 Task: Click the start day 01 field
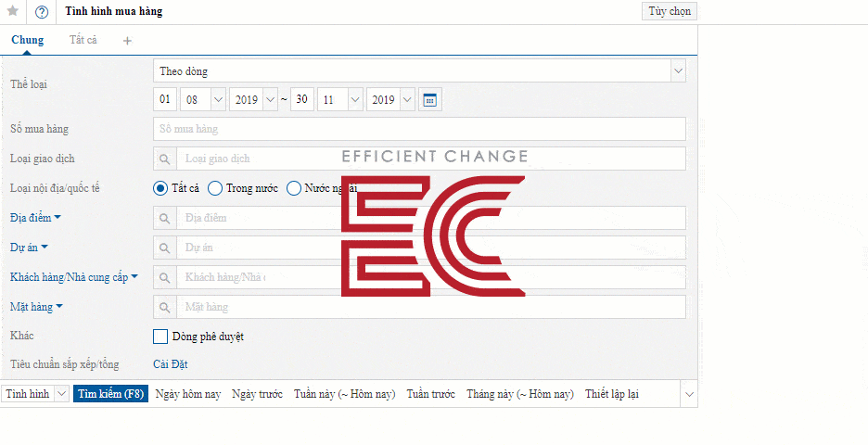pyautogui.click(x=164, y=100)
